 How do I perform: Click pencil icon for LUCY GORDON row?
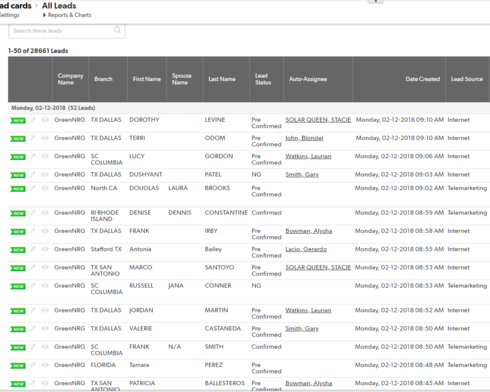pyautogui.click(x=32, y=157)
